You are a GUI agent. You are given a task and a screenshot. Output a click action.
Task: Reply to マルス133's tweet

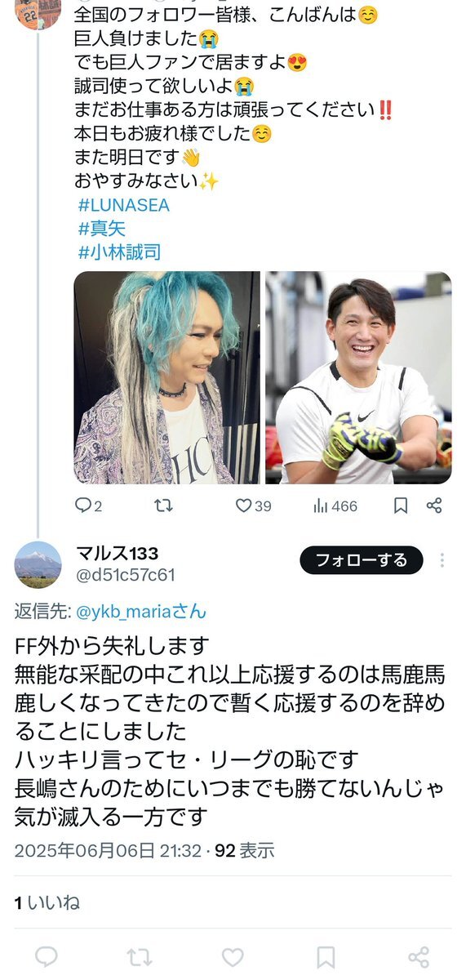47,956
